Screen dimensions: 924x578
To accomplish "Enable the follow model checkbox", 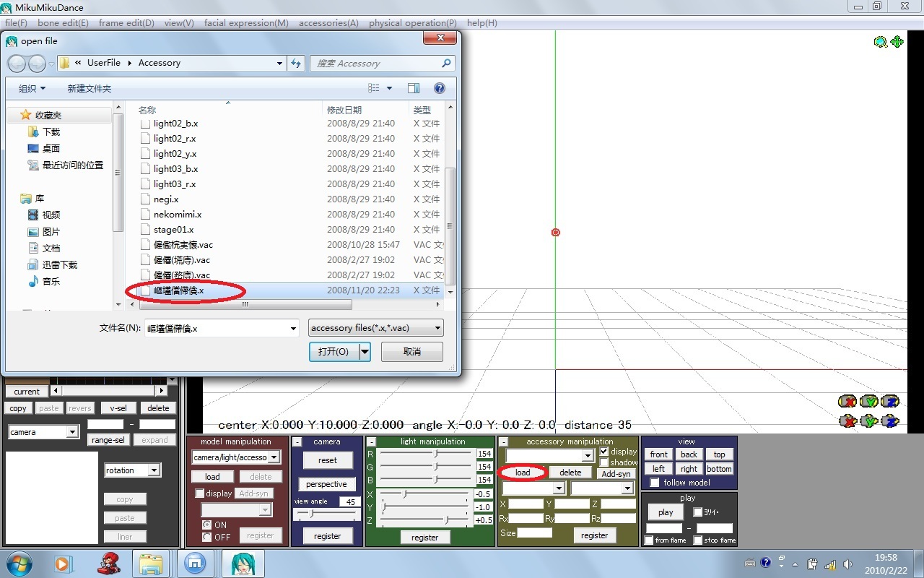I will (655, 483).
